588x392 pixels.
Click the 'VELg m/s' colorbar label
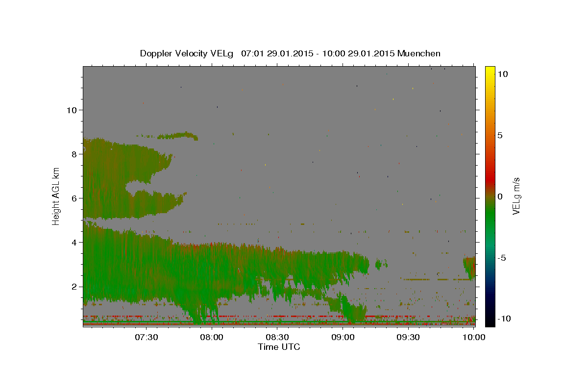coord(516,196)
